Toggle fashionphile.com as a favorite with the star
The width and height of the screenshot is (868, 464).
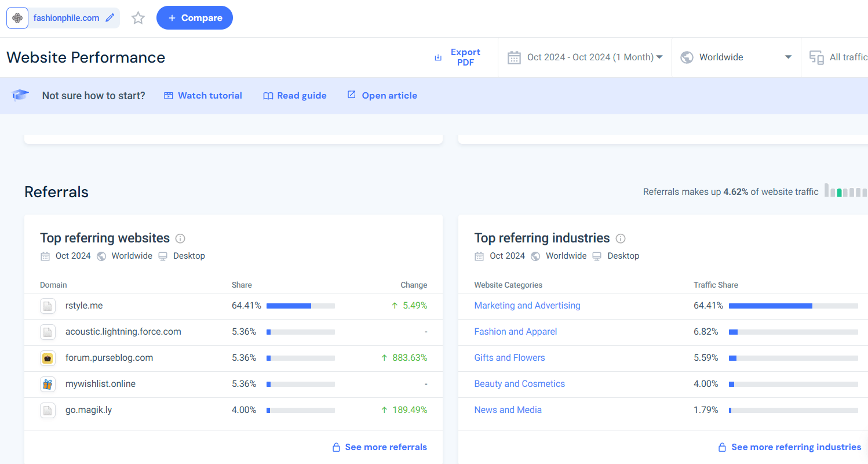point(138,17)
